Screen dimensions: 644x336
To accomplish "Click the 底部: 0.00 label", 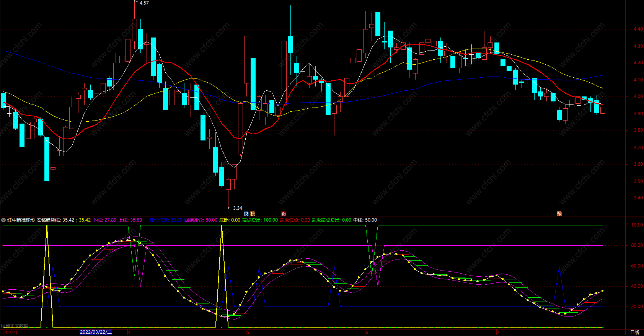I will click(230, 220).
